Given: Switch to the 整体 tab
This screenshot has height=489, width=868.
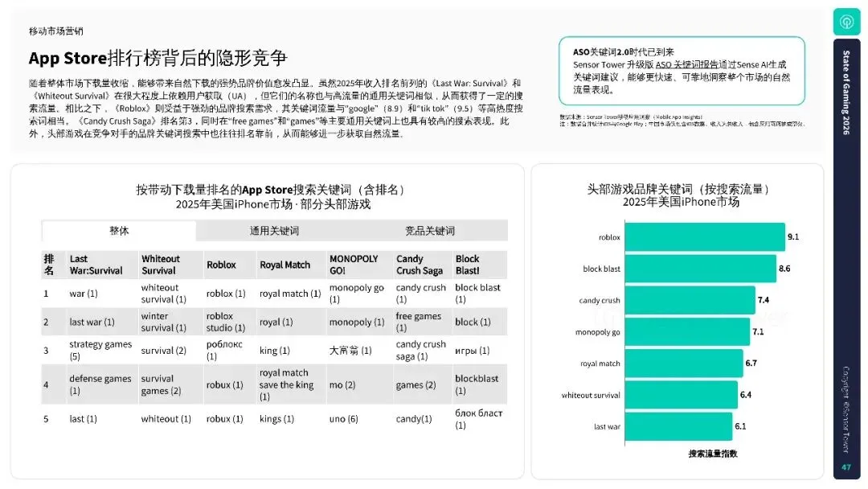Looking at the screenshot, I should point(118,230).
